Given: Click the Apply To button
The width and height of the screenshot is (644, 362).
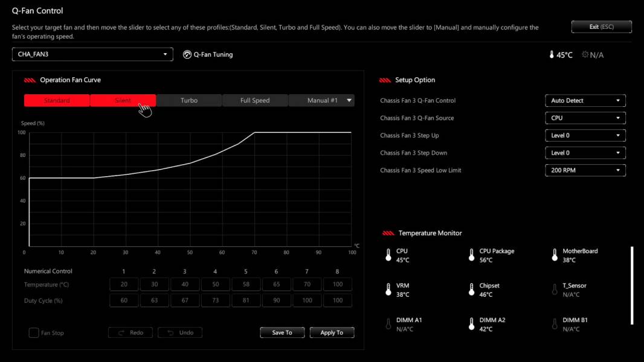Looking at the screenshot, I should 332,332.
